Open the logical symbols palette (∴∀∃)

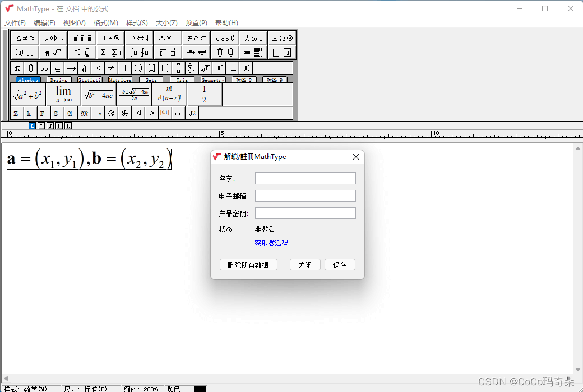point(168,38)
